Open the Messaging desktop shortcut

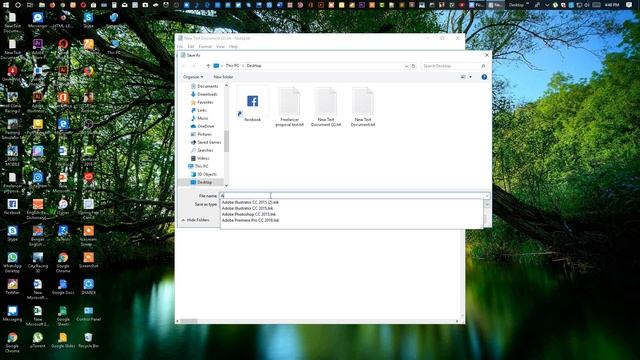(12, 313)
